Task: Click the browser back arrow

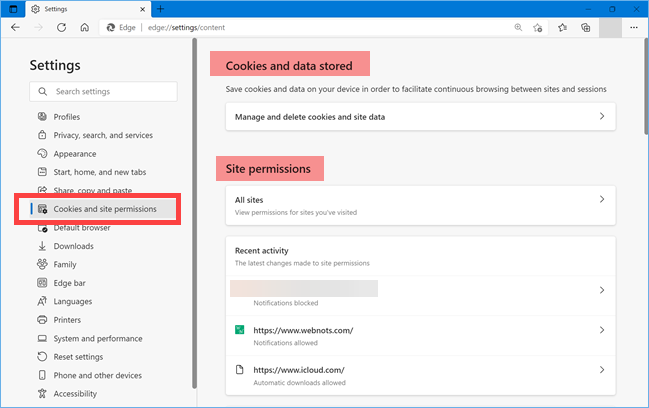Action: [15, 28]
